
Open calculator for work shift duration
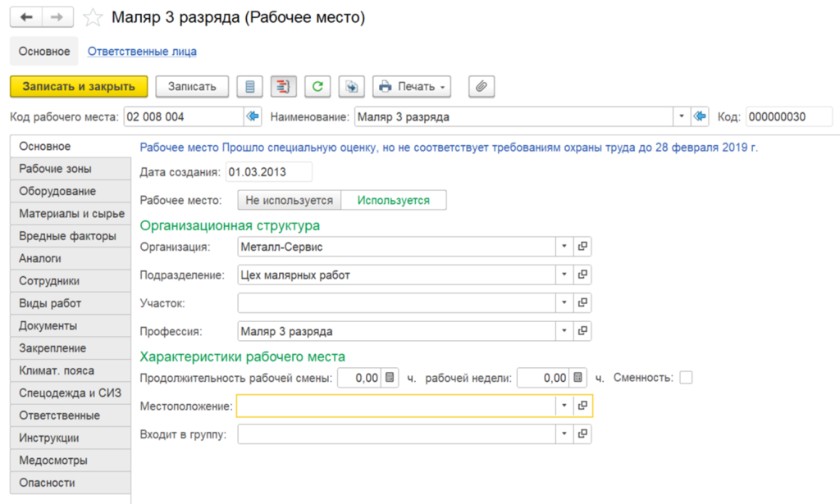[390, 378]
